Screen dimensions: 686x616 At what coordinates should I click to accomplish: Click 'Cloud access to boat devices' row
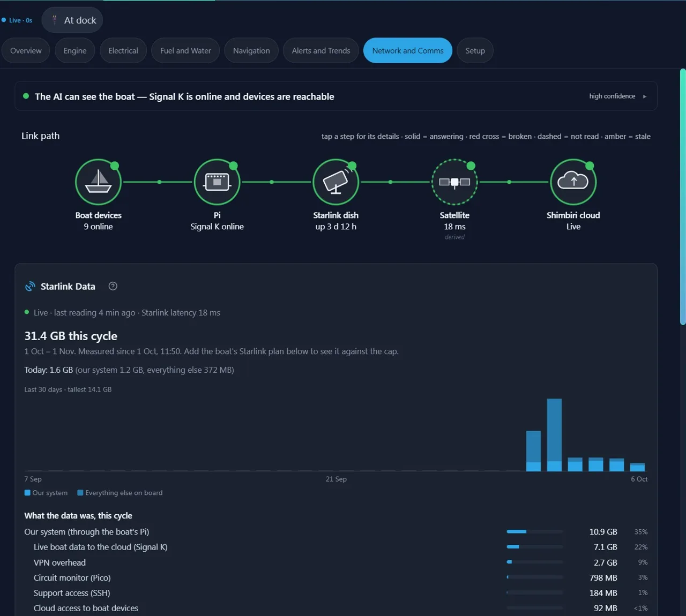click(336, 608)
